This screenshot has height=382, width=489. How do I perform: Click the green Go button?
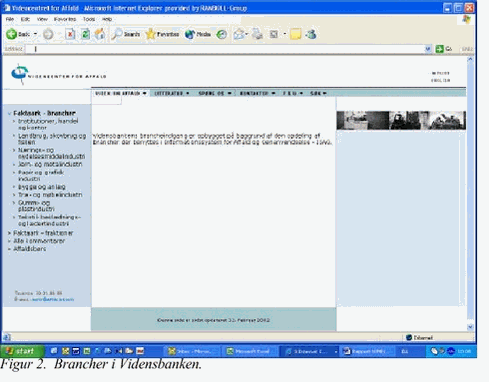444,49
